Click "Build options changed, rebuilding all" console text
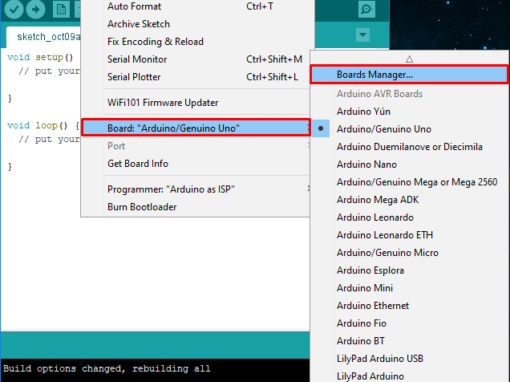Screen dimensions: 510x382 coord(107,369)
